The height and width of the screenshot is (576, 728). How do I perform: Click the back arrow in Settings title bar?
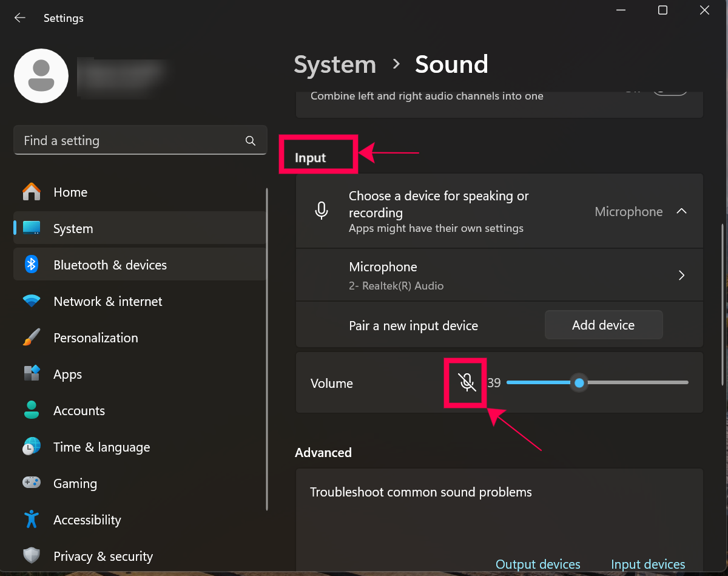tap(20, 18)
